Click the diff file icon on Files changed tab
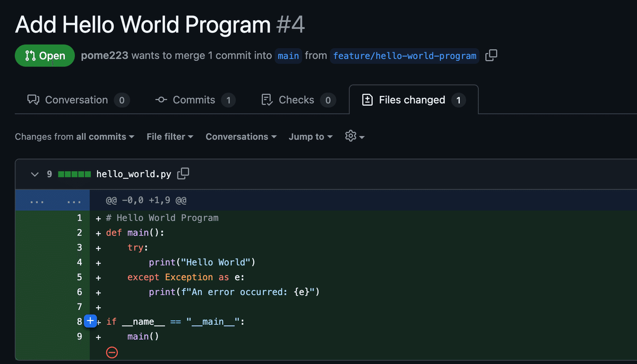The image size is (637, 364). click(x=367, y=99)
